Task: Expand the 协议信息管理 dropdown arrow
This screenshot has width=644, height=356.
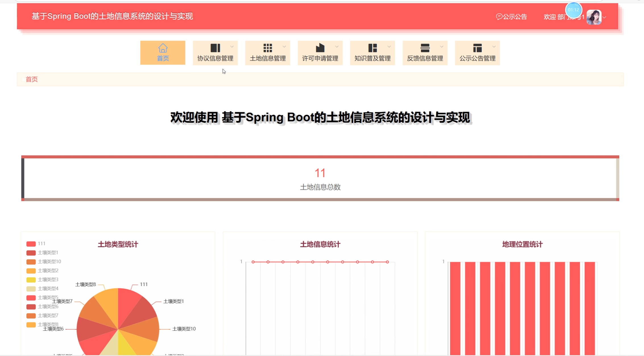Action: click(232, 47)
